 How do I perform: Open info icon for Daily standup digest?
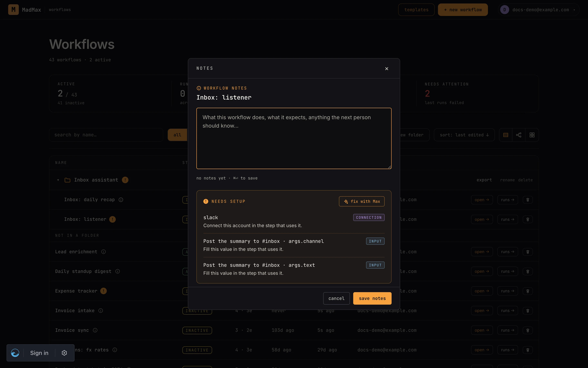[118, 271]
